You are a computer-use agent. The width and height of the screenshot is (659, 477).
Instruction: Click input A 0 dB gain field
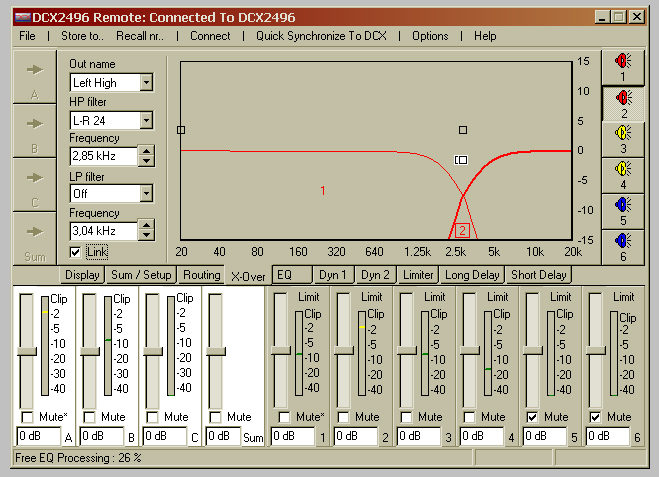coord(38,436)
